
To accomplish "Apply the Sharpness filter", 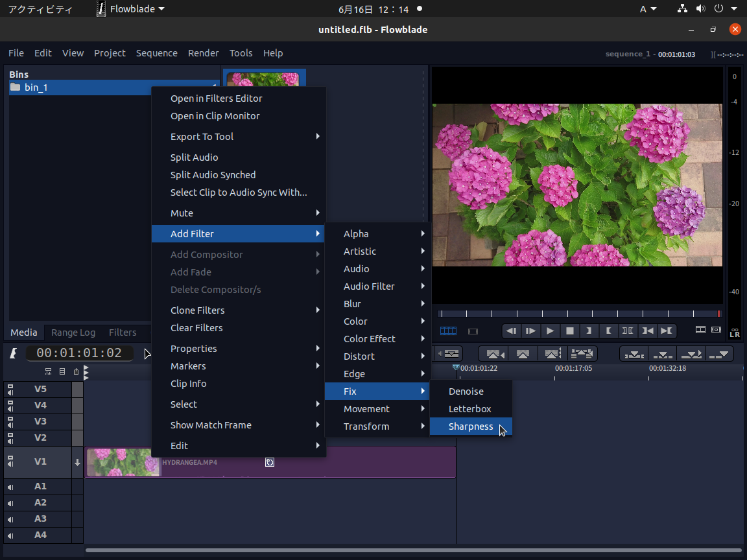I will click(x=471, y=426).
